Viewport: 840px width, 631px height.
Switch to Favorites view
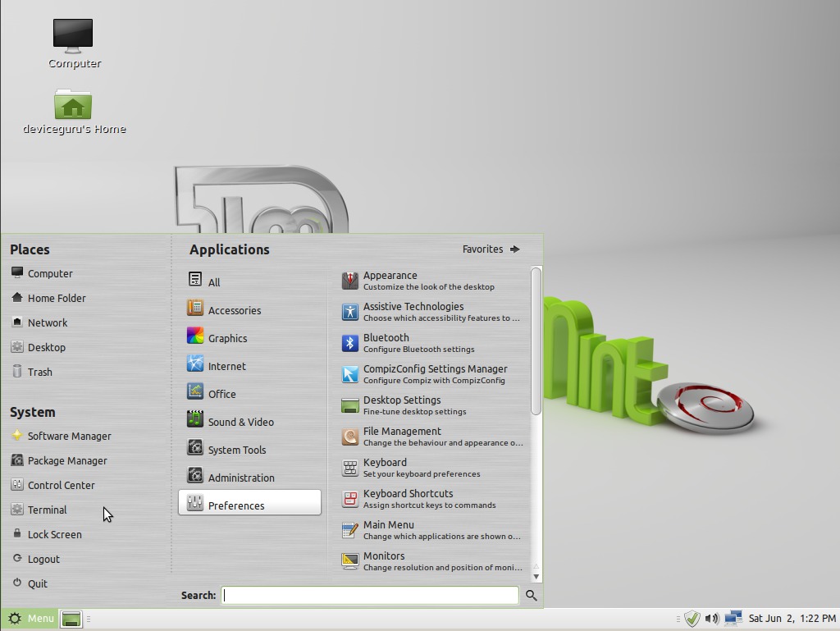pos(491,249)
